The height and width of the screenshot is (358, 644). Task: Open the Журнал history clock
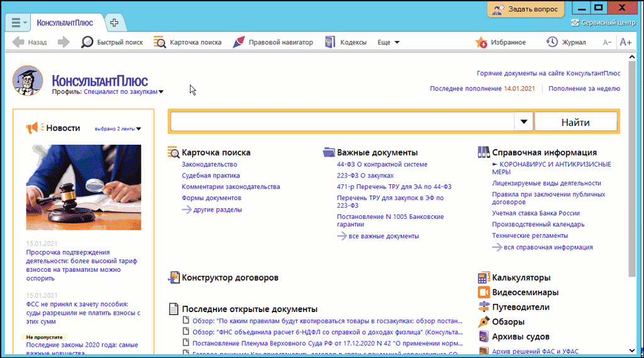pos(552,42)
